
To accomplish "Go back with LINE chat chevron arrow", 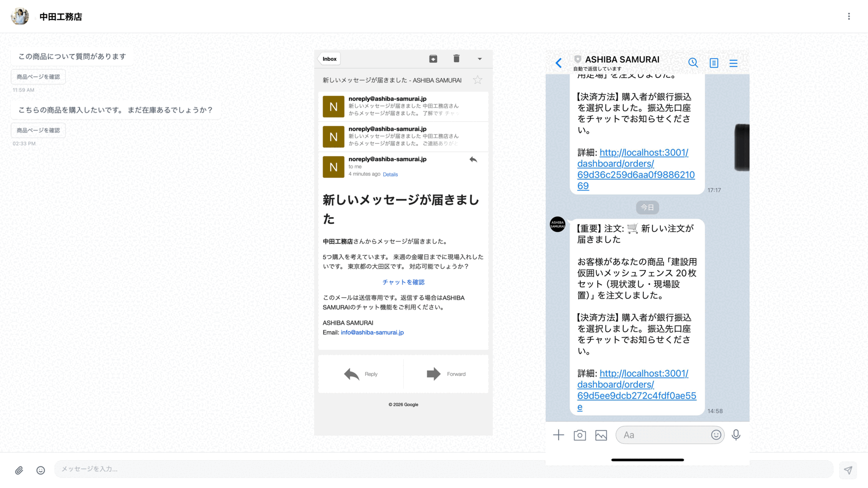I will (559, 63).
